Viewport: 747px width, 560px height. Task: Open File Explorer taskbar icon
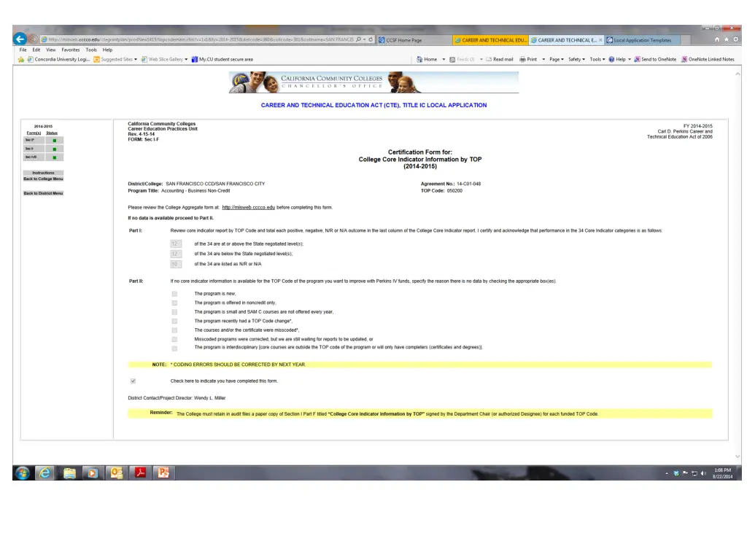tap(69, 472)
